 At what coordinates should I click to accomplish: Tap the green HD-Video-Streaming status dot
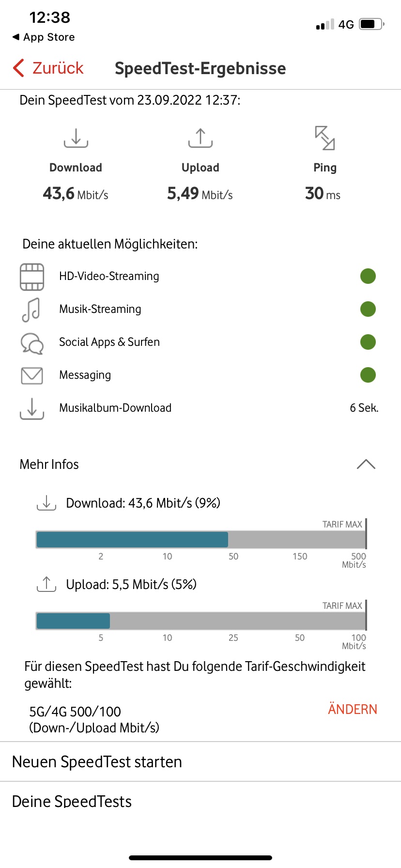point(368,276)
